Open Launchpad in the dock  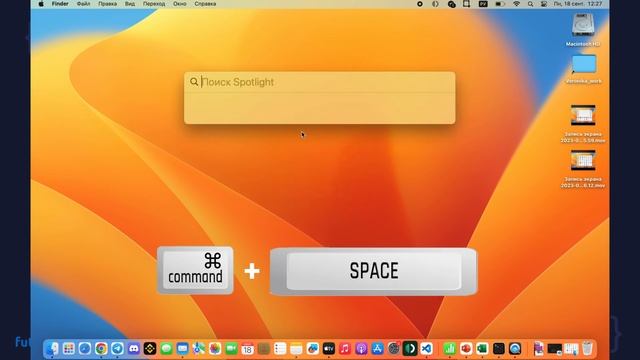pyautogui.click(x=69, y=348)
